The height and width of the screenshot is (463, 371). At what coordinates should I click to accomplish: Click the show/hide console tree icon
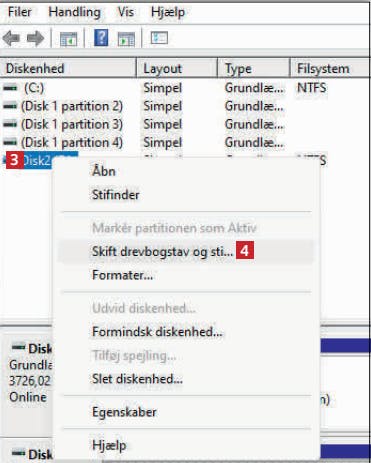coord(68,39)
